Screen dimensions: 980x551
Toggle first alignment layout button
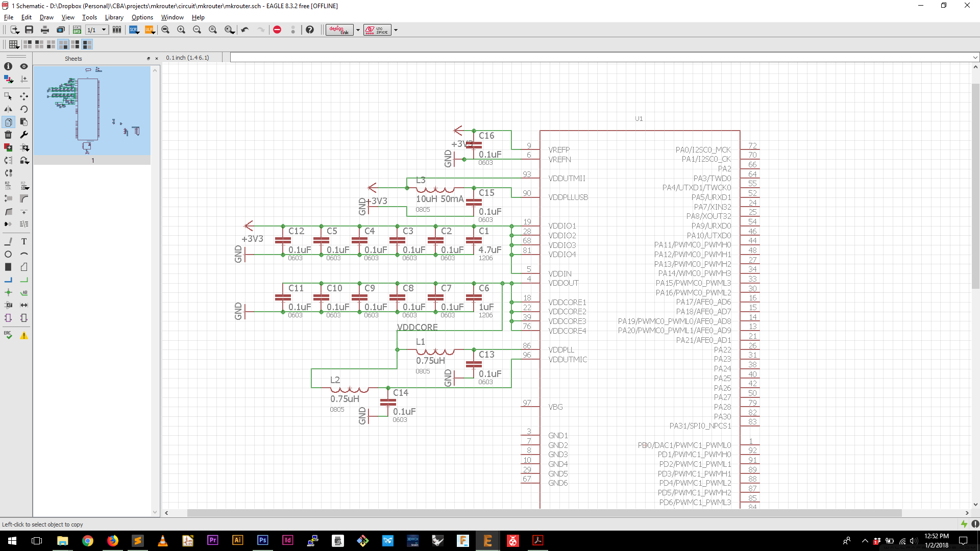tap(28, 44)
